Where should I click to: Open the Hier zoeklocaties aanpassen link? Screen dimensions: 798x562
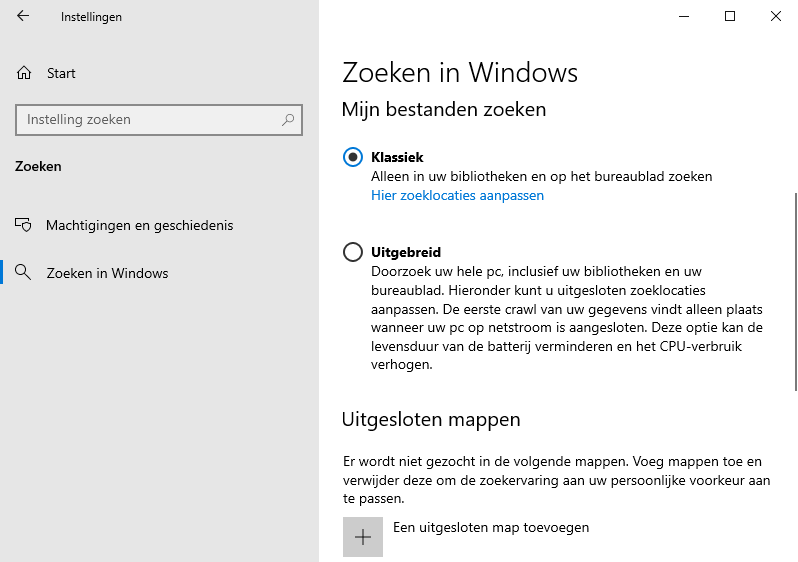click(457, 196)
